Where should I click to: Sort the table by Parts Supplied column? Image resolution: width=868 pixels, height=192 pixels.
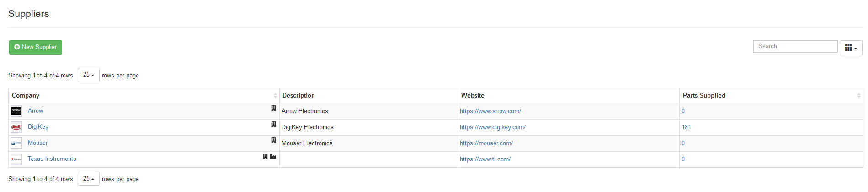(x=704, y=96)
